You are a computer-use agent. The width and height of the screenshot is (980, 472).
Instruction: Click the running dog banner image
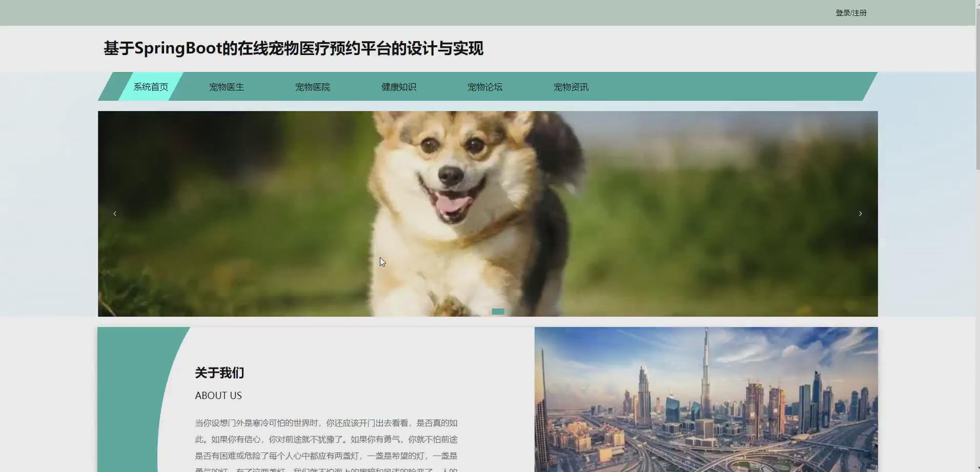tap(487, 205)
